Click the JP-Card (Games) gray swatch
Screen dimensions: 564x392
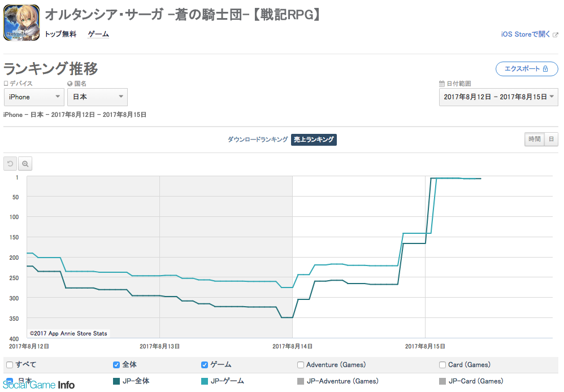[442, 381]
